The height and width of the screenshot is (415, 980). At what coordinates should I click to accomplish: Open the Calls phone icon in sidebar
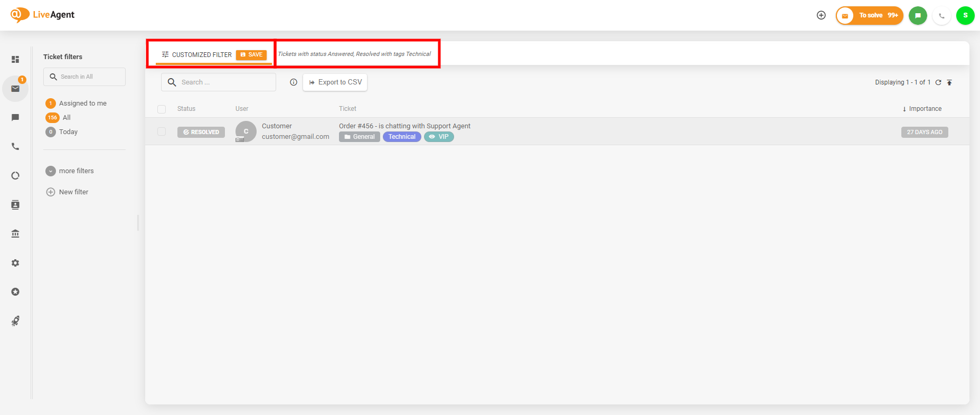pos(15,147)
